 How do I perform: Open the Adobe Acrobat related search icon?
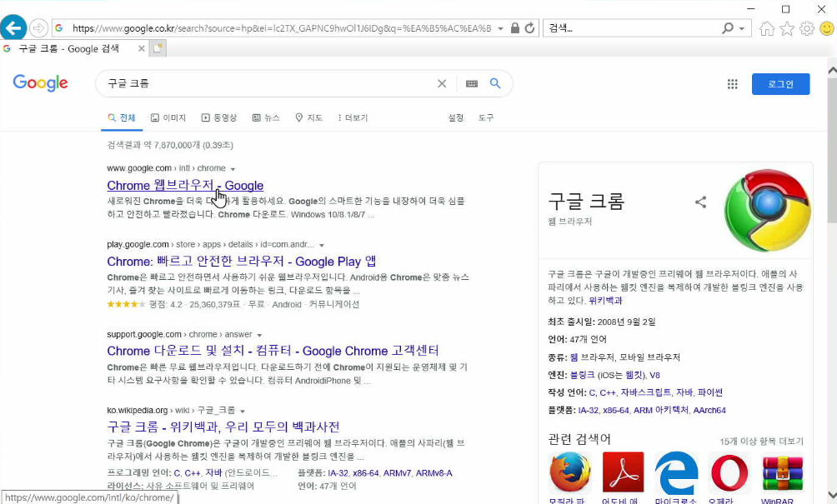click(623, 472)
